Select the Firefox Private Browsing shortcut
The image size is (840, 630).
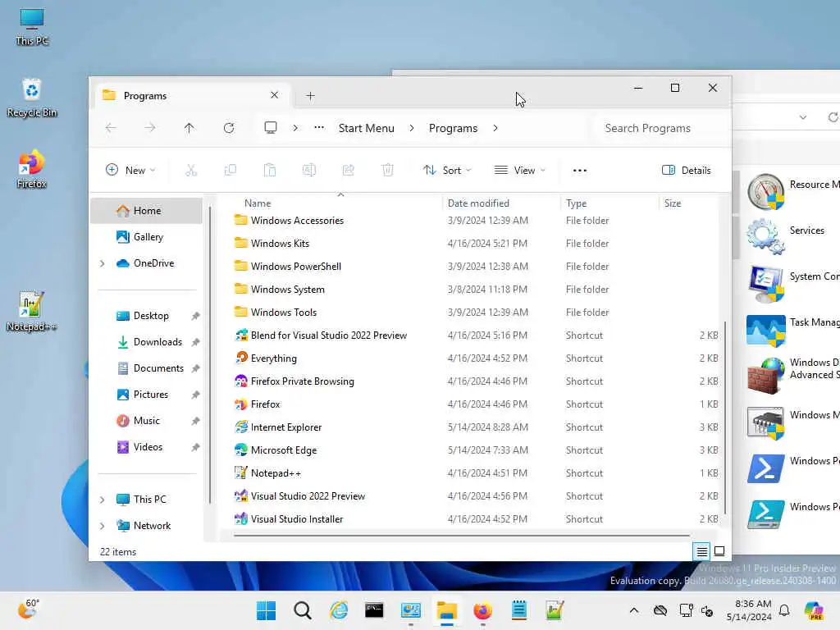(302, 381)
